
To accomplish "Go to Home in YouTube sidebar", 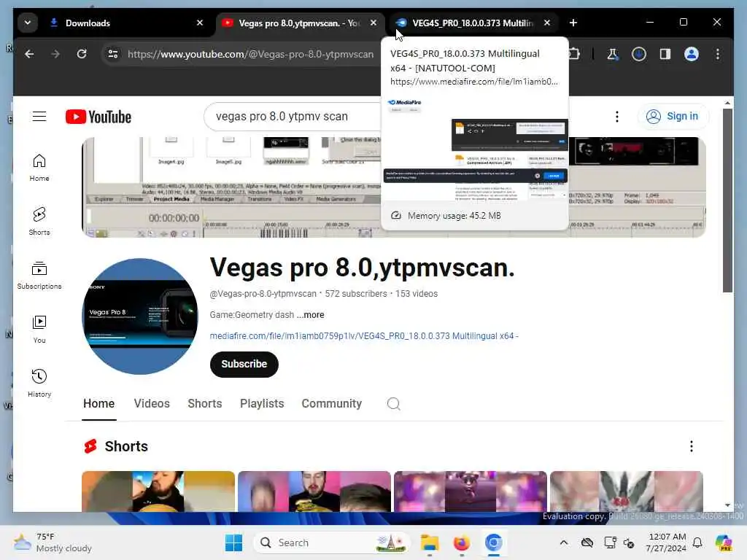I will 39,168.
